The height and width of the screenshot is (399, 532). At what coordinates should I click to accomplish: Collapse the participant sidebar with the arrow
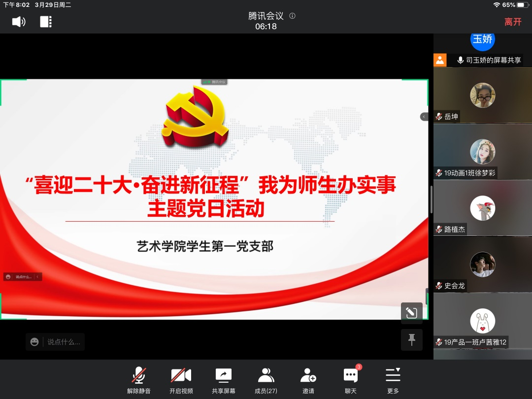pyautogui.click(x=424, y=117)
